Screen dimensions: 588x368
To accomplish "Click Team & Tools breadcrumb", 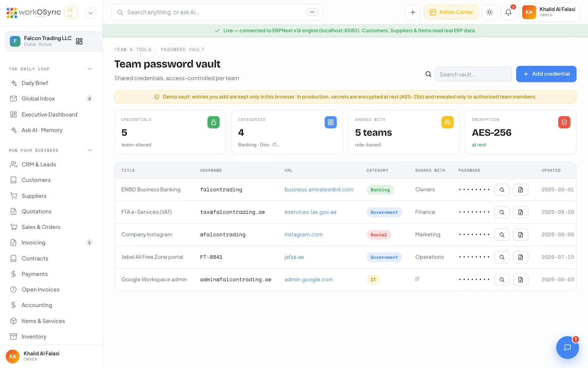I will (x=133, y=49).
